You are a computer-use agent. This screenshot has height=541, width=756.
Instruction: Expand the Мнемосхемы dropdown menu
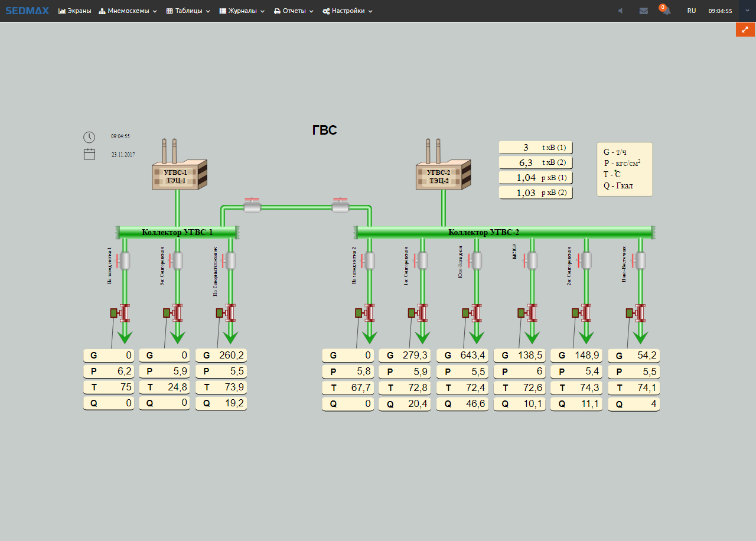pos(128,11)
